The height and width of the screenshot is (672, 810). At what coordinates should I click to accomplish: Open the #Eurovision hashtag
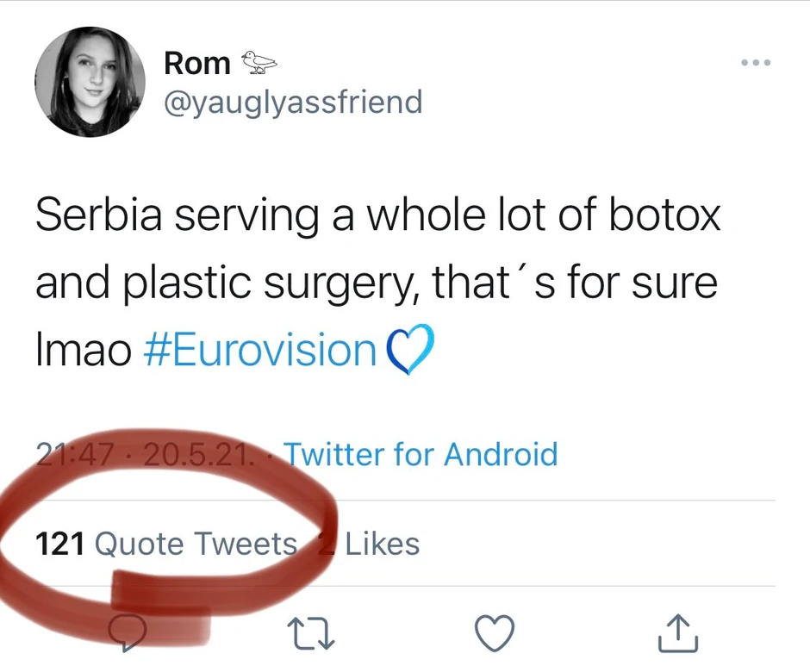pyautogui.click(x=259, y=351)
